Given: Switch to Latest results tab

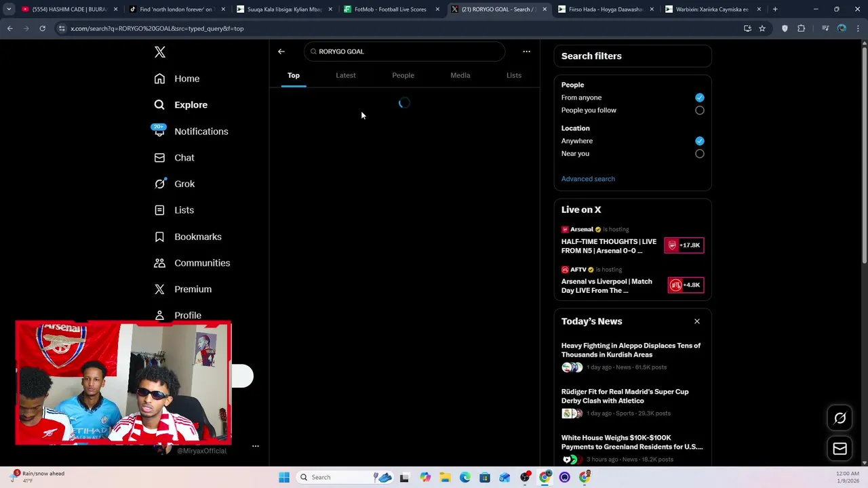Looking at the screenshot, I should tap(346, 75).
